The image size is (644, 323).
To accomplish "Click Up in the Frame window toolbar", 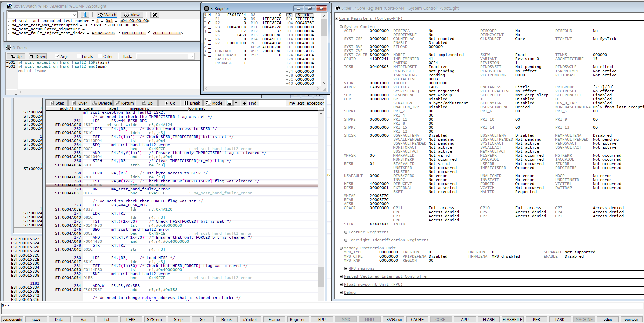I will [16, 56].
